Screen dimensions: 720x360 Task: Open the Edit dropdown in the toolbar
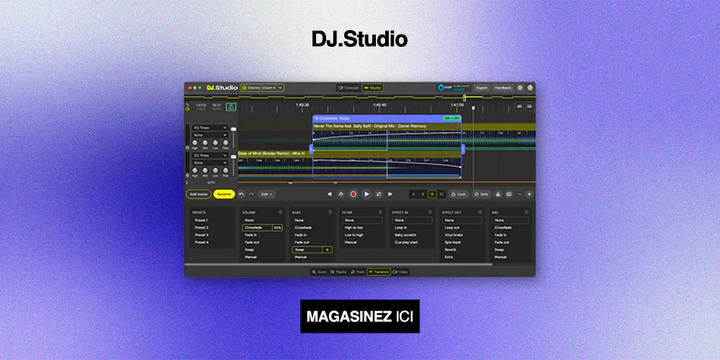266,194
